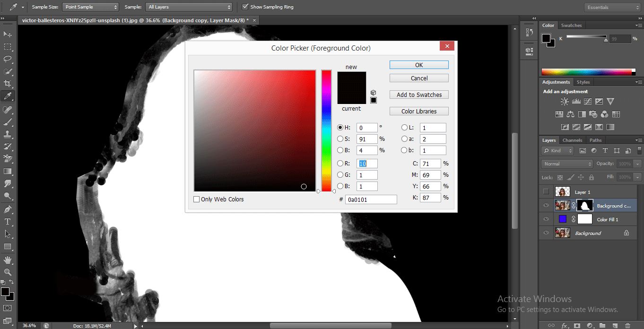Select the Move tool
Viewport: 644px width, 329px height.
tap(8, 35)
